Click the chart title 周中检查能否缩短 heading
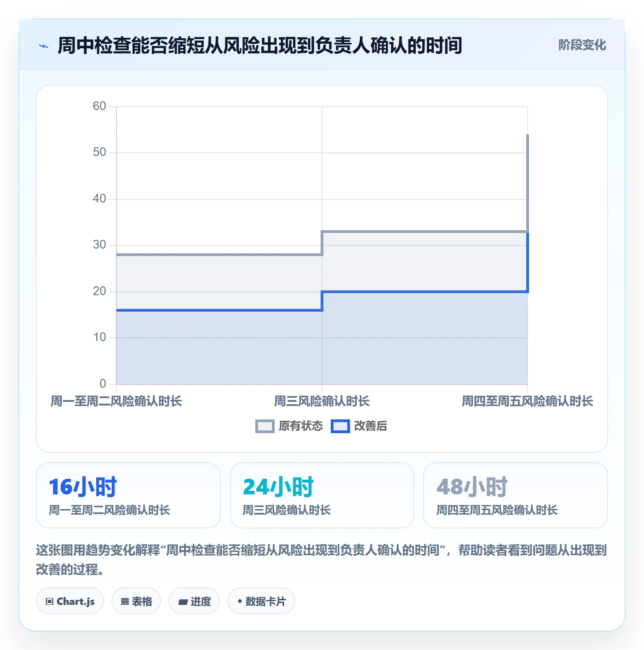This screenshot has width=644, height=650. (x=260, y=46)
